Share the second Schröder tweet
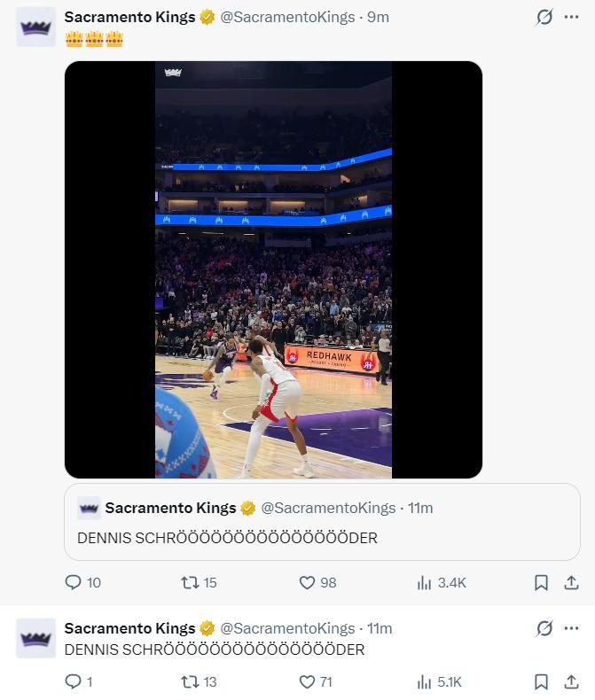This screenshot has width=595, height=700. pos(571,681)
